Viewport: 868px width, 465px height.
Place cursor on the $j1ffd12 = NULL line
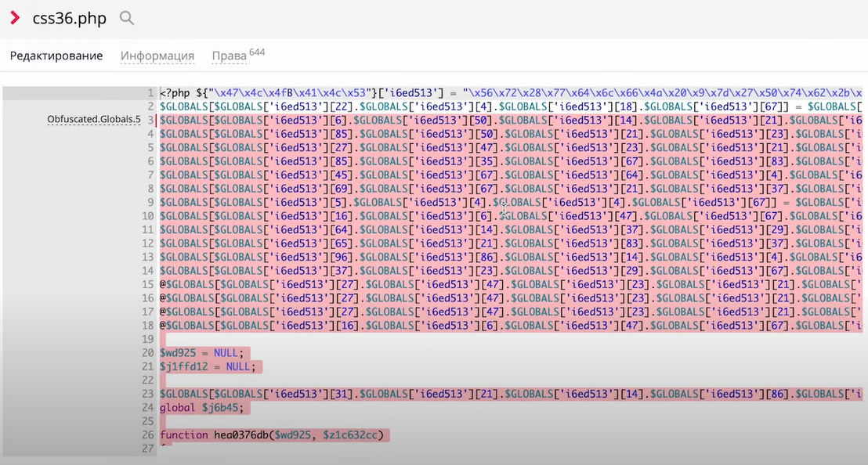pyautogui.click(x=206, y=366)
